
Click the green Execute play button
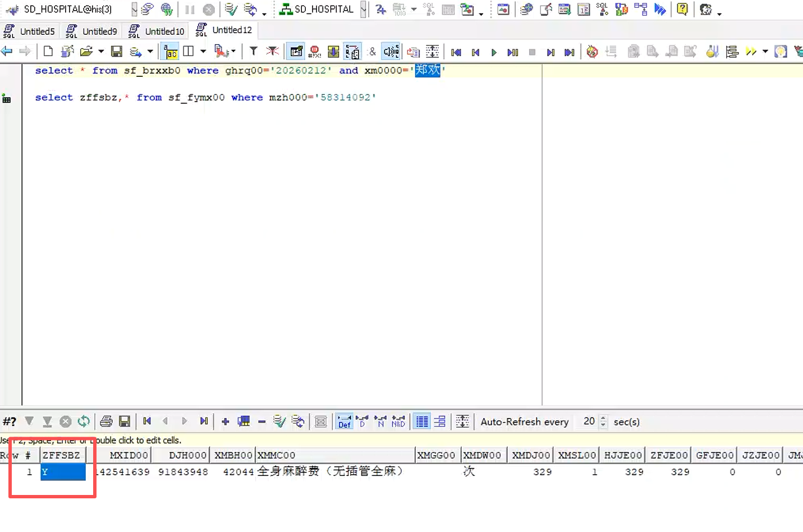point(494,52)
